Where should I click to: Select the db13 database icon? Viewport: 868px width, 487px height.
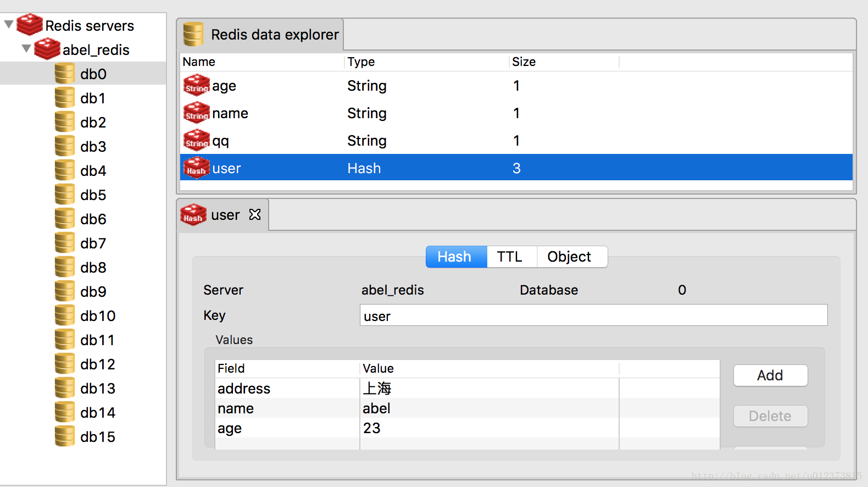[65, 388]
